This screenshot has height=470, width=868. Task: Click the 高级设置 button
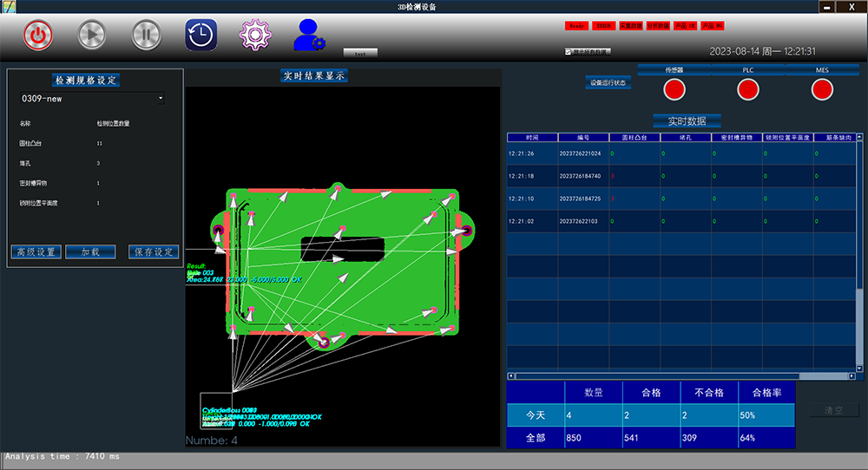36,251
